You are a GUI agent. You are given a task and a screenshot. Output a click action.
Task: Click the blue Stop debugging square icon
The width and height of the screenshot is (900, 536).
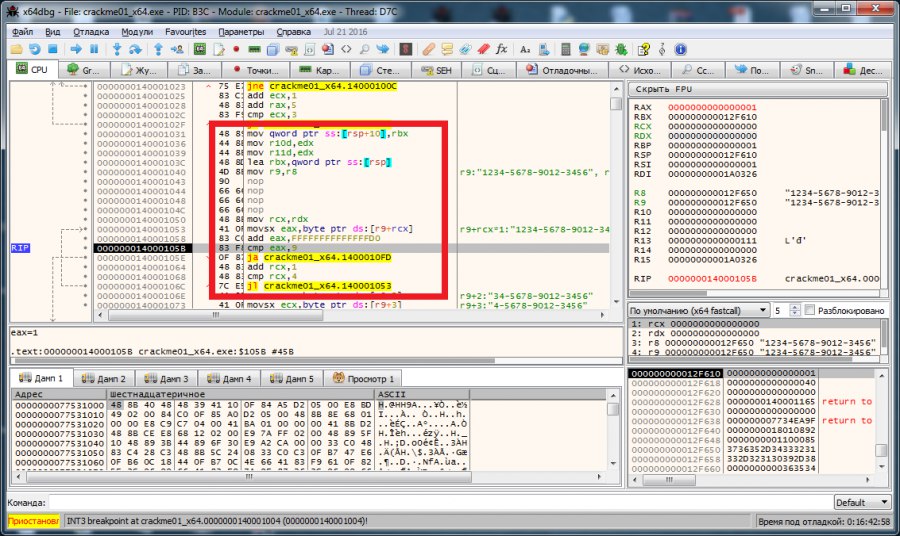coord(51,49)
